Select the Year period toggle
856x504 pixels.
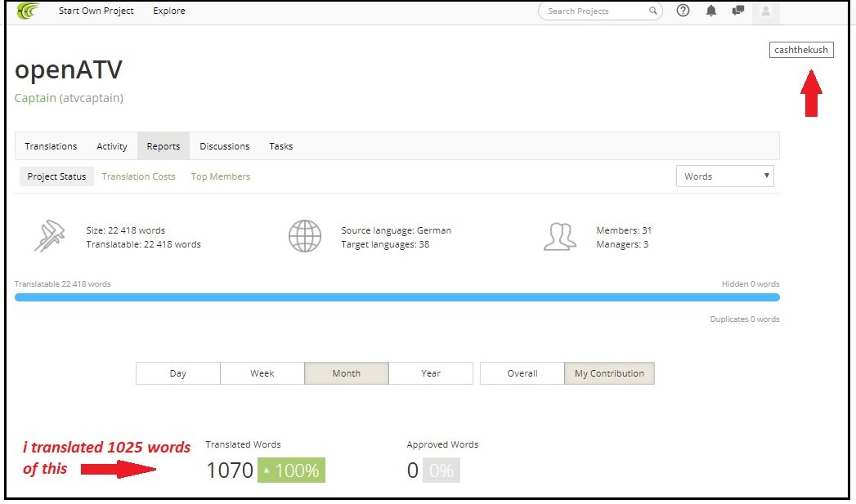431,373
